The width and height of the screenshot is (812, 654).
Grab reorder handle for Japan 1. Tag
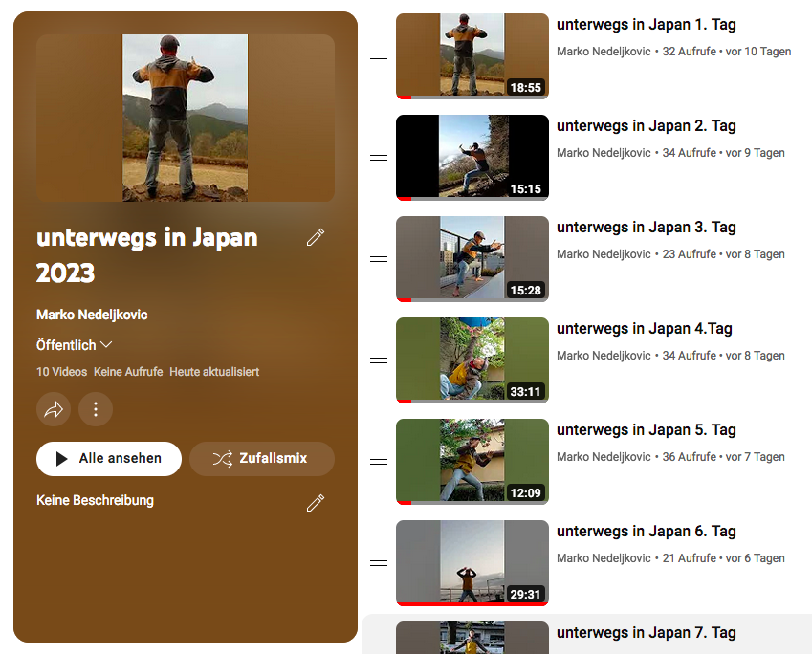tap(379, 55)
